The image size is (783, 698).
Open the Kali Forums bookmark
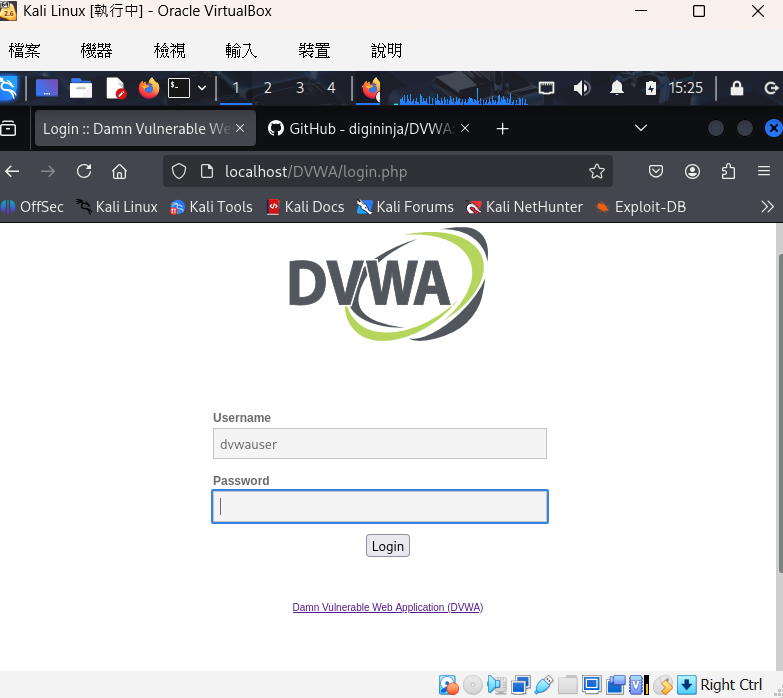coord(405,207)
